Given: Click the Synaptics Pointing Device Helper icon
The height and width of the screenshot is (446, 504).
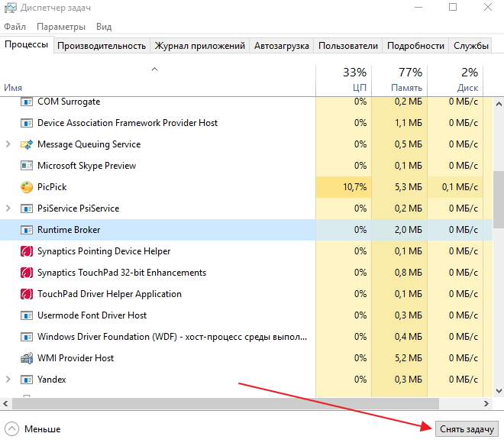Looking at the screenshot, I should pyautogui.click(x=27, y=251).
